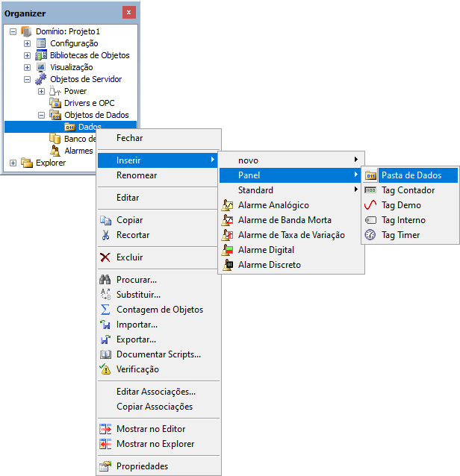The image size is (460, 476).
Task: Select Propriedades in the context menu
Action: pyautogui.click(x=142, y=466)
